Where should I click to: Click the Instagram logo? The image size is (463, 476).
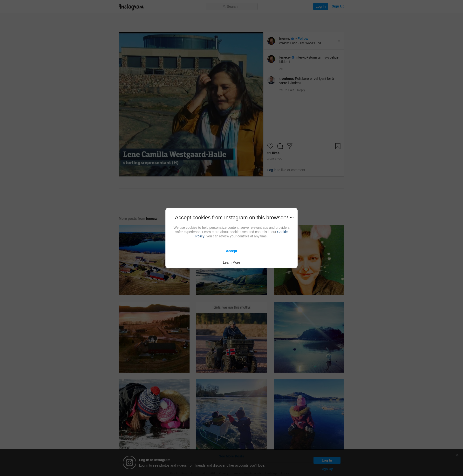[x=131, y=7]
